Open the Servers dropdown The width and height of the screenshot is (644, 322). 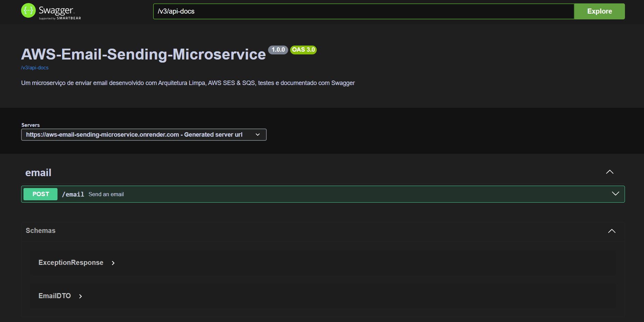coord(144,135)
